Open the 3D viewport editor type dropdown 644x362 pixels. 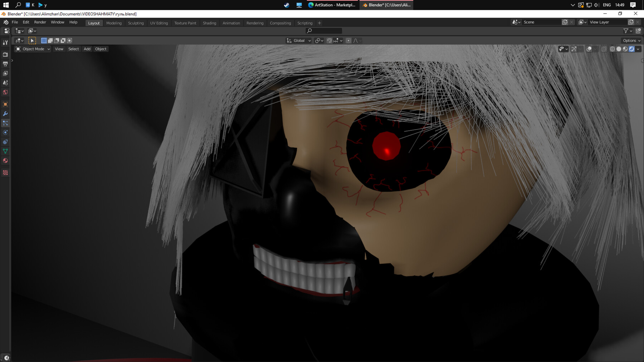pos(19,40)
